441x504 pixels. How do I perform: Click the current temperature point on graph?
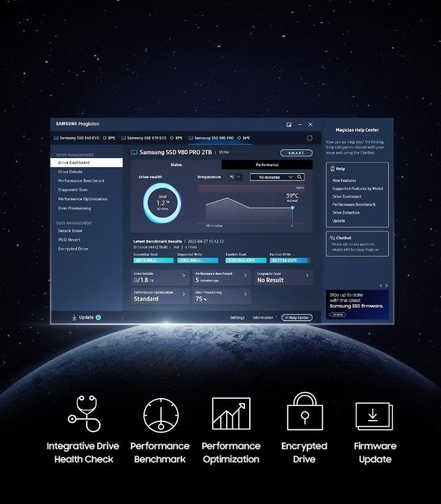(292, 208)
